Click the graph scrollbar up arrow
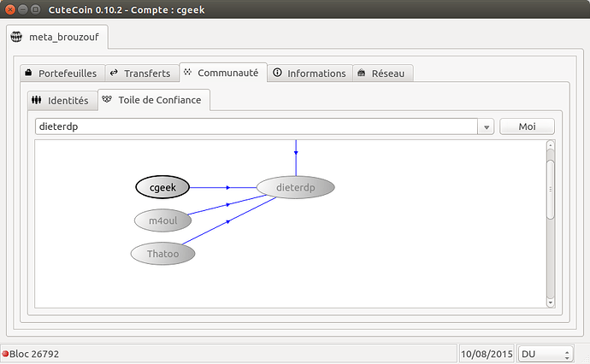This screenshot has height=364, width=590. pyautogui.click(x=551, y=145)
